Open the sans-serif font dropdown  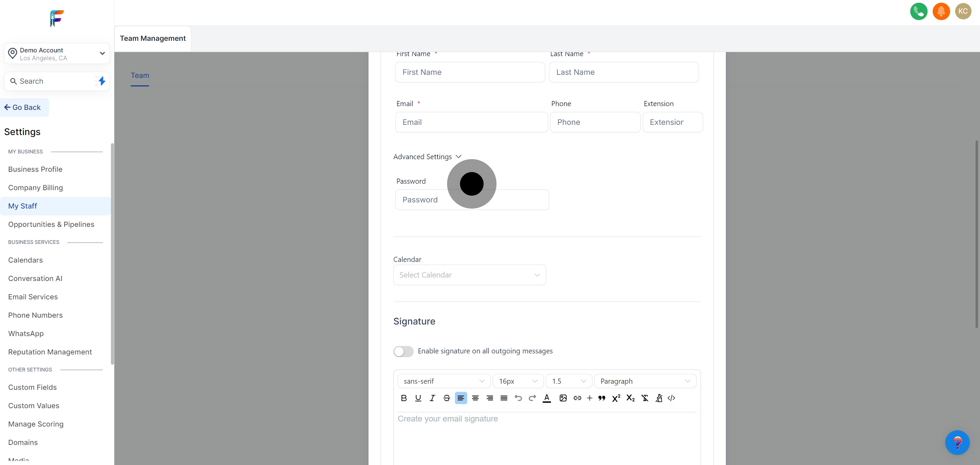tap(444, 381)
